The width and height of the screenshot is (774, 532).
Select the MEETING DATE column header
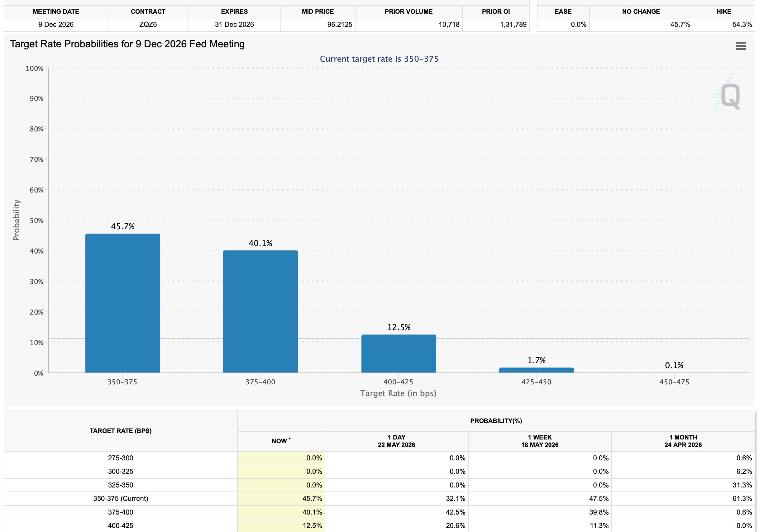tap(56, 12)
